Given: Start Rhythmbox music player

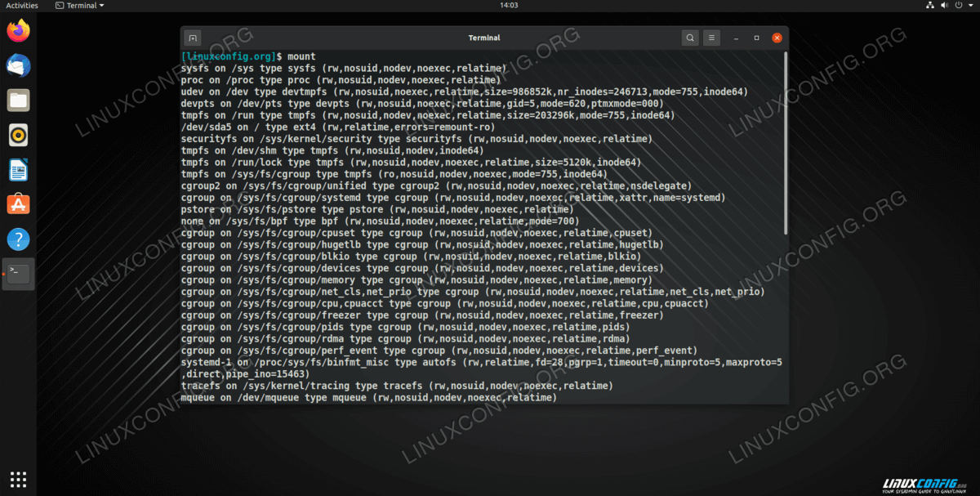Looking at the screenshot, I should [18, 135].
